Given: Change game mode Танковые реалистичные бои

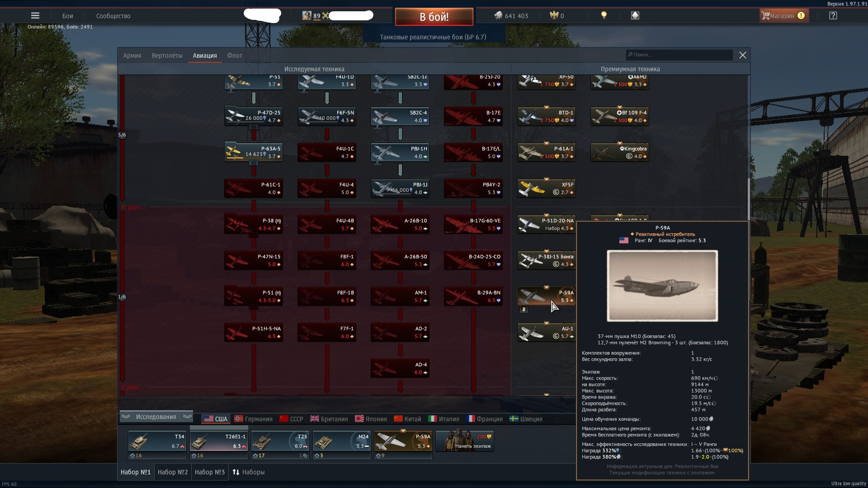Looking at the screenshot, I should click(433, 37).
